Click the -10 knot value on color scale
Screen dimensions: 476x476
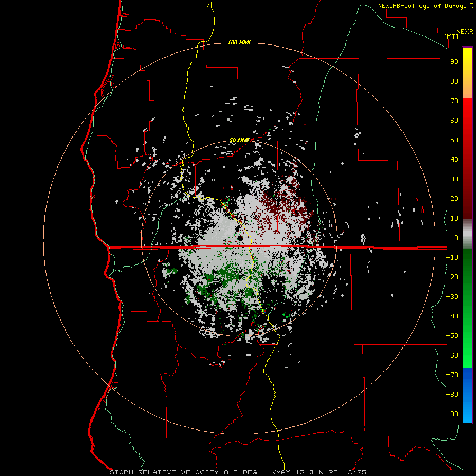[x=452, y=258]
